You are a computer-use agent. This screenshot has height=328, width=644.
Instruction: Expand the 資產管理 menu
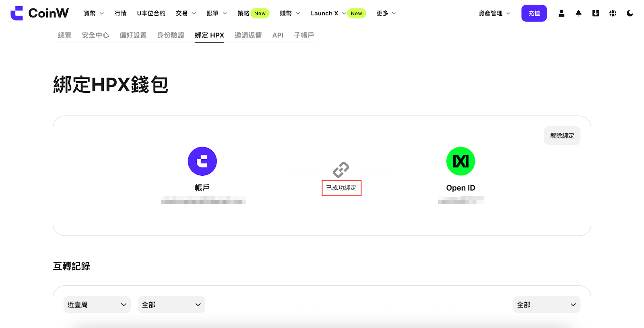tap(495, 13)
